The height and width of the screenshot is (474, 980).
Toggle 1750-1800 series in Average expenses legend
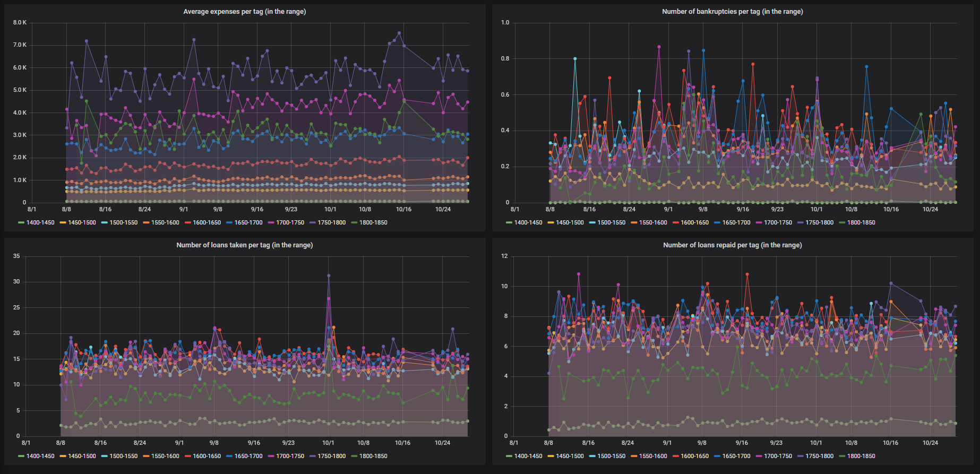(x=327, y=222)
